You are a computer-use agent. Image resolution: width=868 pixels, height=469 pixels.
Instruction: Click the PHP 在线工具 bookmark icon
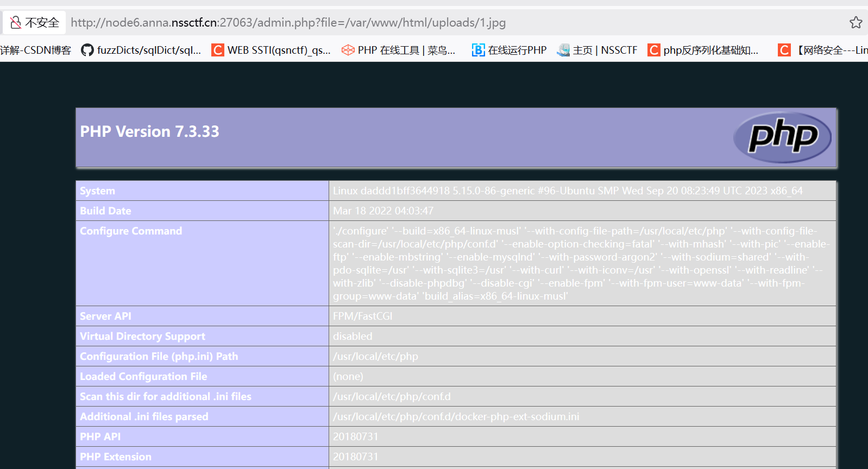(x=348, y=50)
